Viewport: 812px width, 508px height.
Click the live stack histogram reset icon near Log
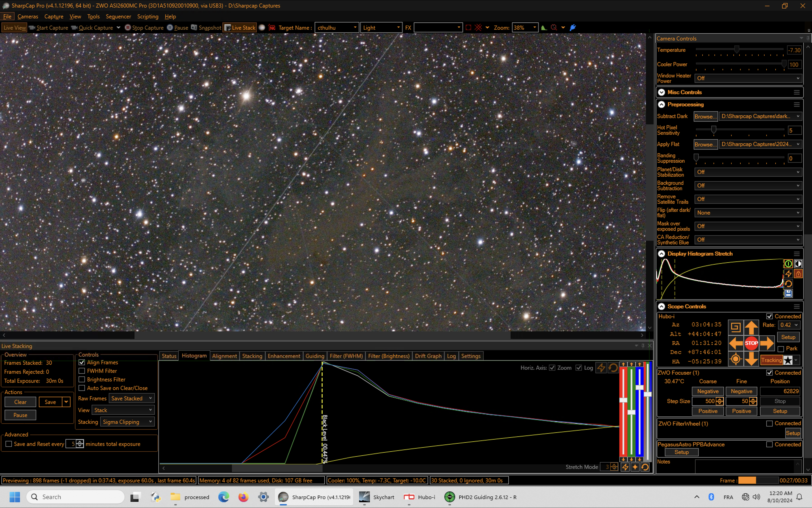click(613, 368)
